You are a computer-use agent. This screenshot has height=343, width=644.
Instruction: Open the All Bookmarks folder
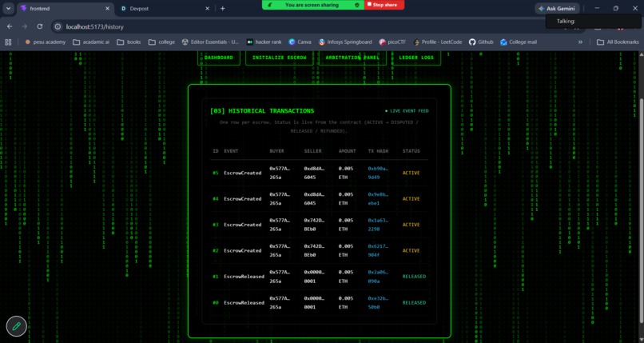click(x=618, y=42)
